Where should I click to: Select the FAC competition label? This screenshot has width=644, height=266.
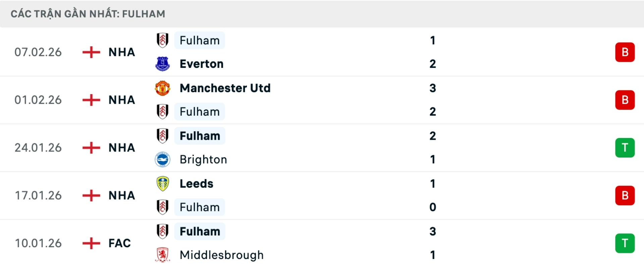[119, 243]
